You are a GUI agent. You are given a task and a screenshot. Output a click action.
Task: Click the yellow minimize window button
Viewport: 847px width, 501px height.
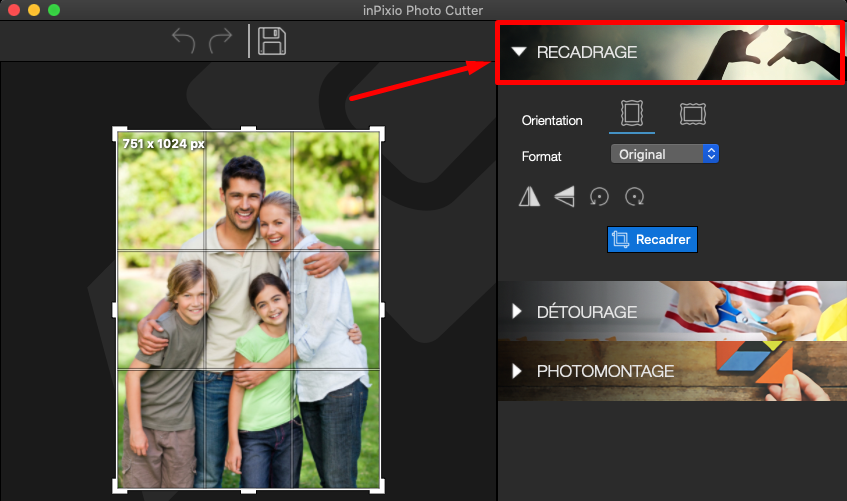[x=34, y=10]
